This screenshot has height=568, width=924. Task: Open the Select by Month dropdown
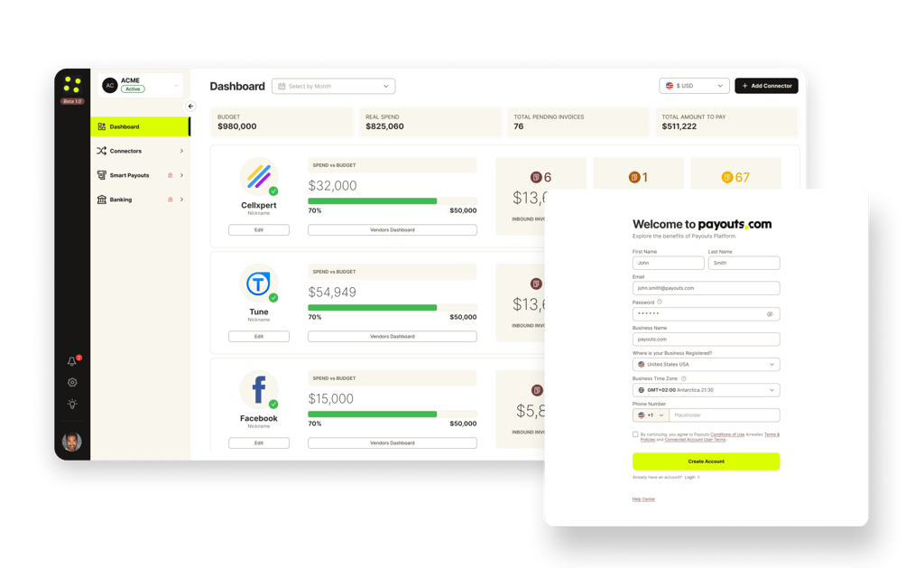click(333, 86)
